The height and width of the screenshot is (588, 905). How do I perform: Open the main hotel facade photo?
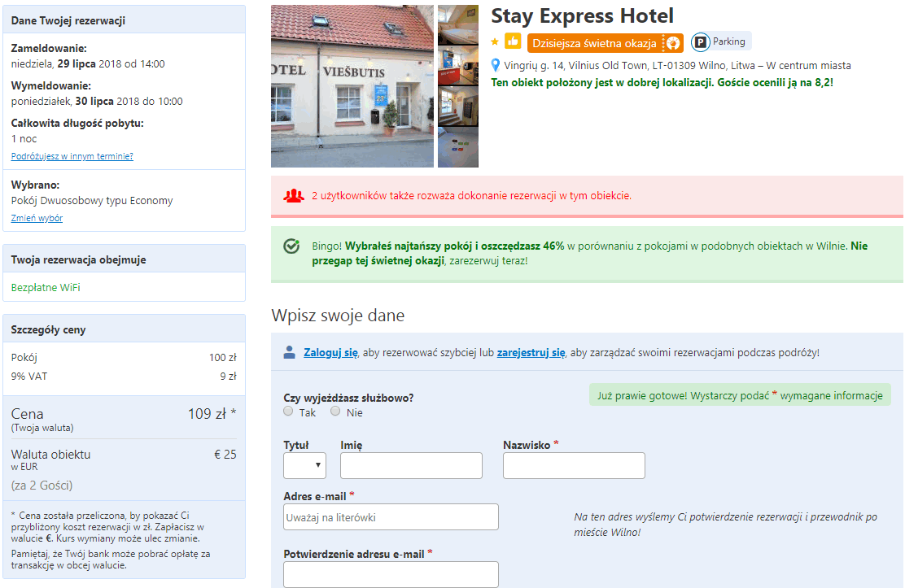(x=352, y=86)
